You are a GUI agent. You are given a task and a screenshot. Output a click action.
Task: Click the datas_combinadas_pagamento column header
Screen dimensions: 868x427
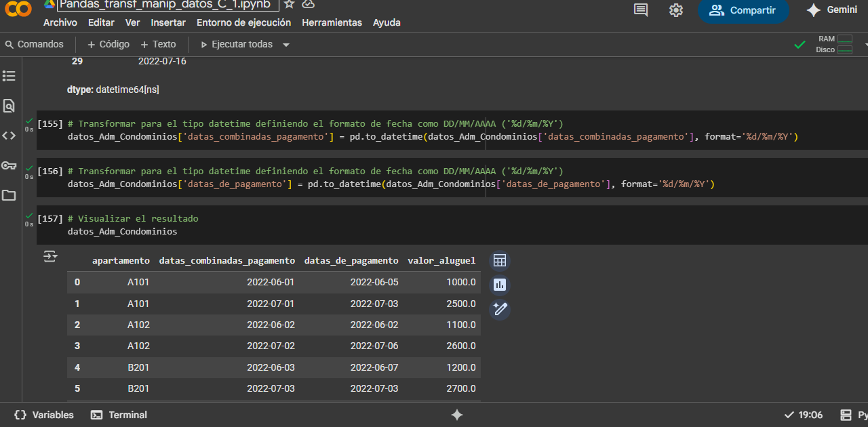click(227, 260)
